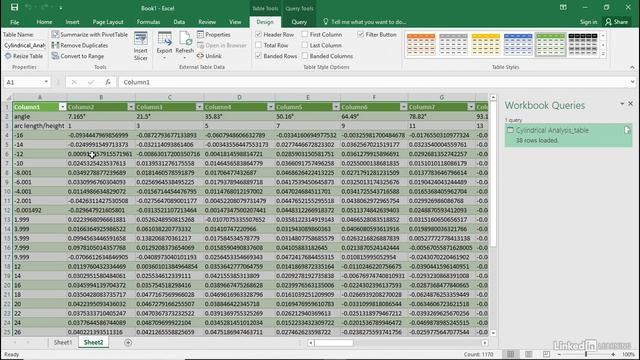Refresh external table data
The image size is (640, 360).
[184, 46]
